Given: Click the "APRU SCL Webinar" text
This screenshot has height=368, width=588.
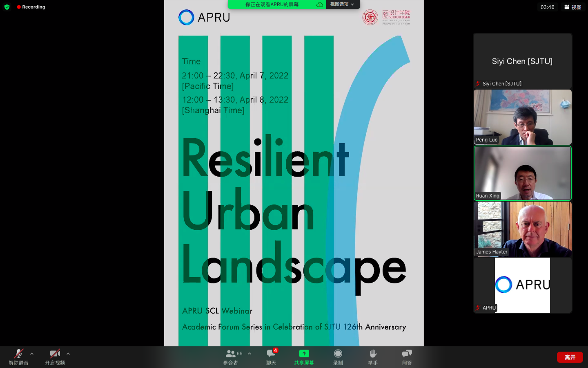Looking at the screenshot, I should point(217,311).
